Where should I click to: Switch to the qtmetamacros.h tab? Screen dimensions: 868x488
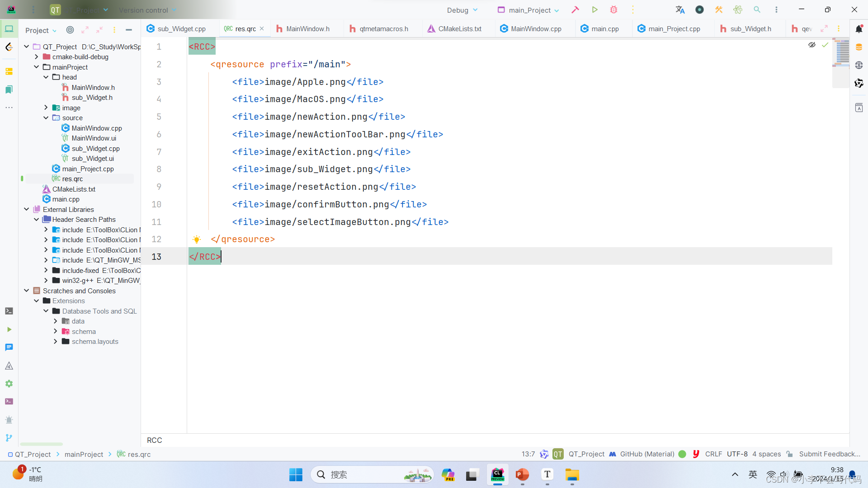(379, 29)
